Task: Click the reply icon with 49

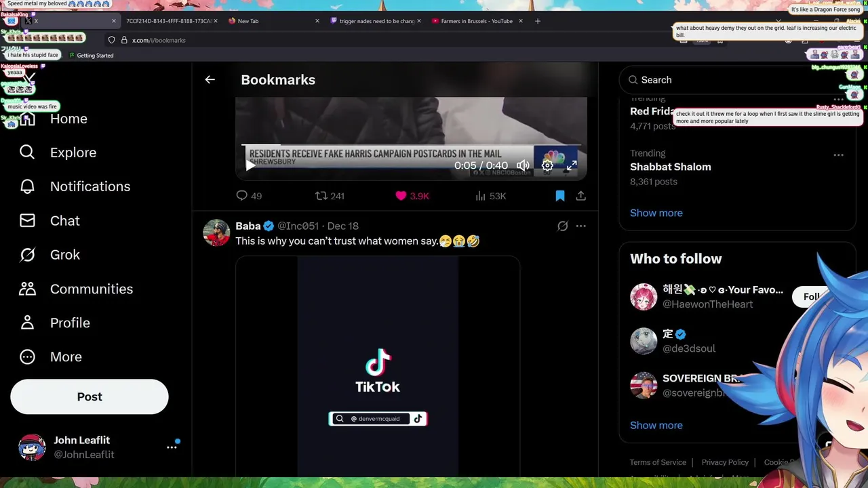Action: click(249, 196)
